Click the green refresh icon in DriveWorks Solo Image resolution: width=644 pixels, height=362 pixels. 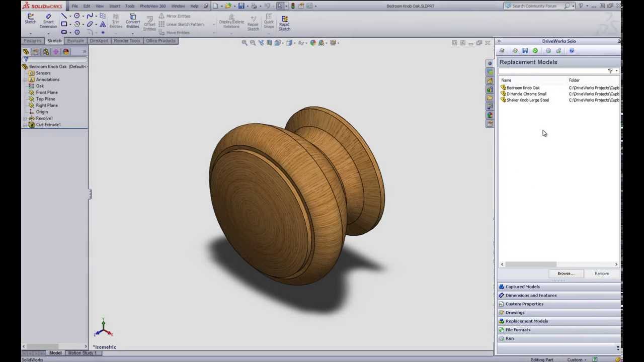[535, 51]
